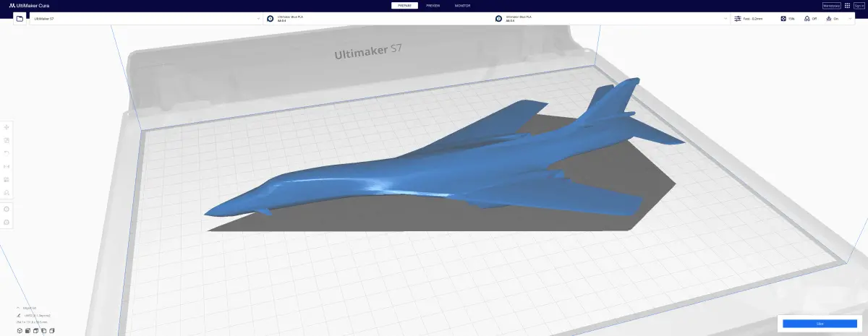Switch to top view icon
Screen dimensions: 868x336
tap(35, 331)
